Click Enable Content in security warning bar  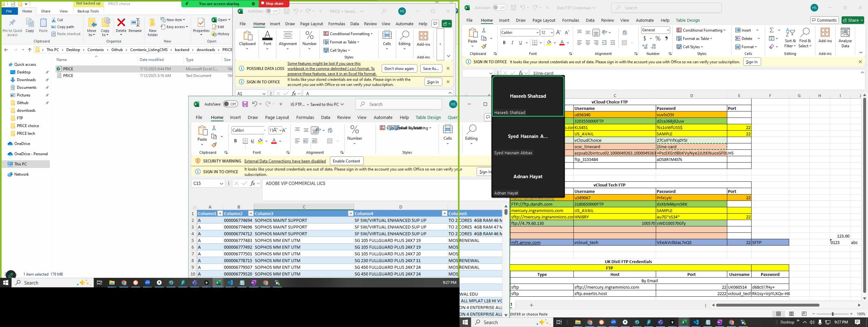tap(346, 161)
